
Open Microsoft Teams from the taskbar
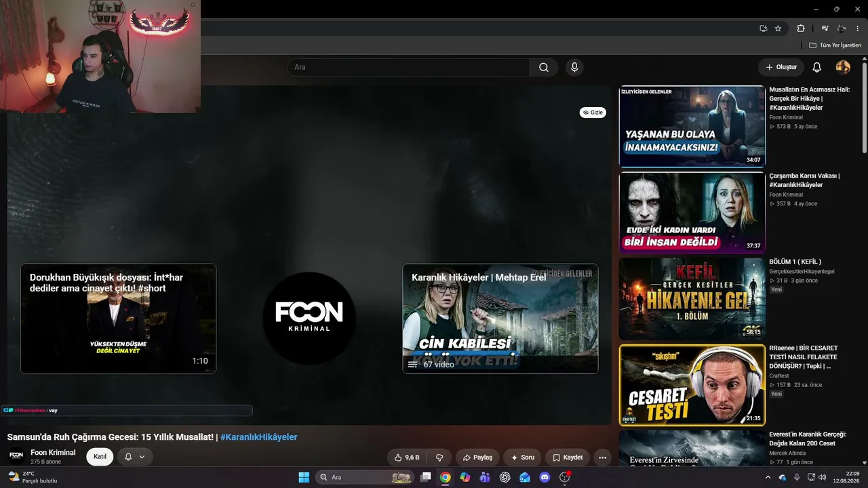(485, 477)
